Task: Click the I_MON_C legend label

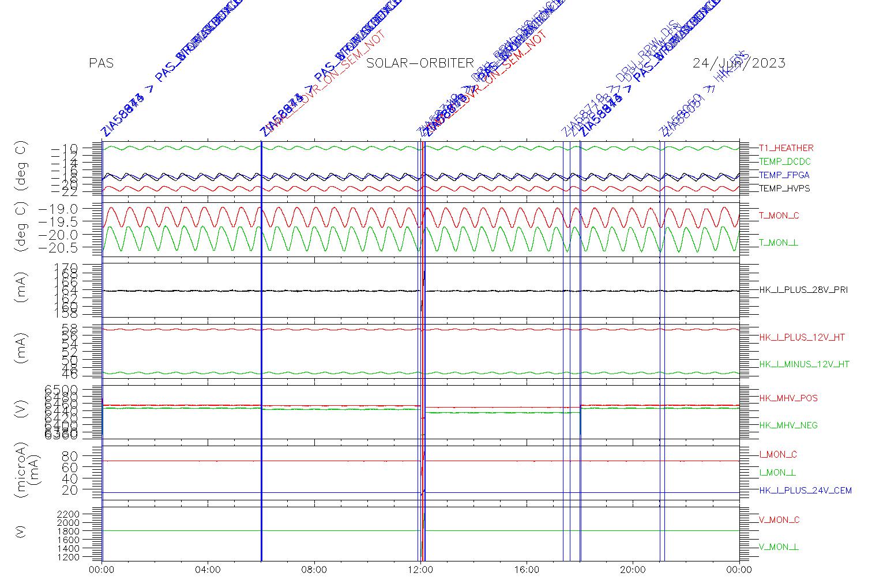Action: (x=778, y=455)
